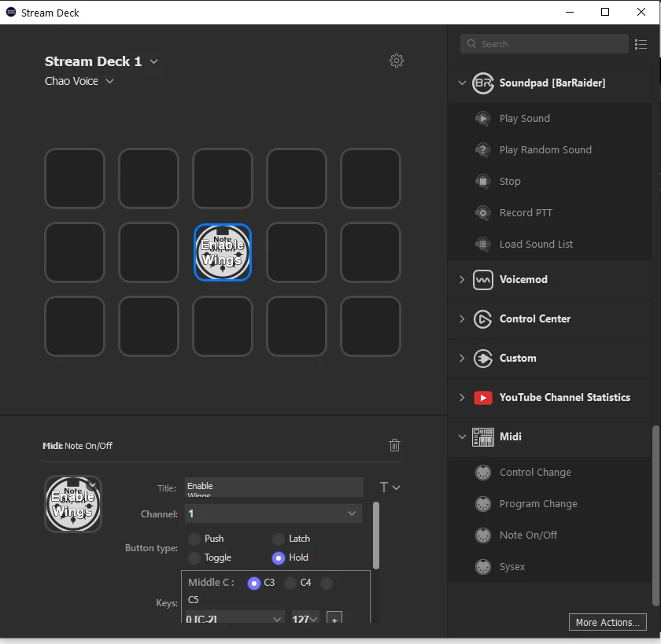Open the Chao Voice profile dropdown
The width and height of the screenshot is (661, 644).
pos(109,81)
